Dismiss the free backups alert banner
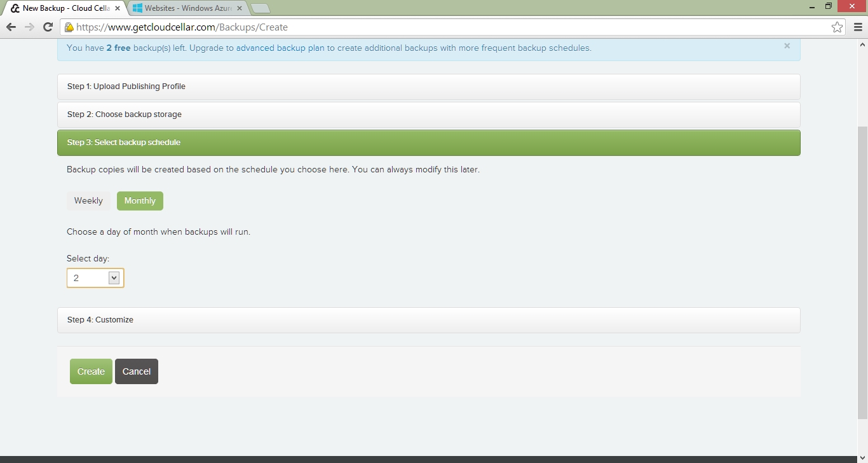 pos(787,46)
